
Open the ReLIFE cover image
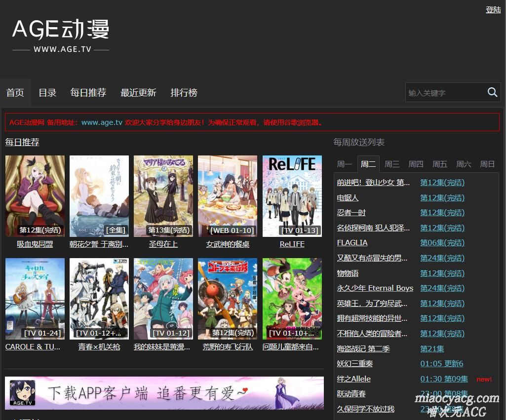point(292,196)
